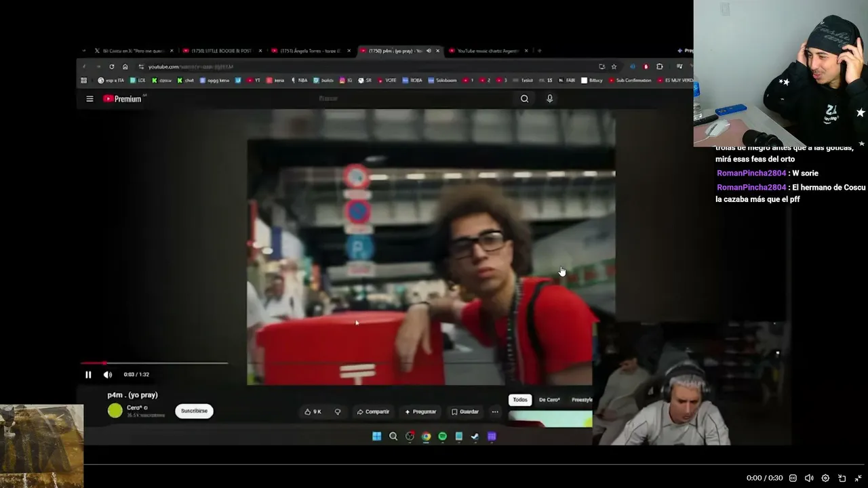Image resolution: width=868 pixels, height=488 pixels.
Task: Mute audio on the p4m browser tab
Action: pos(428,51)
